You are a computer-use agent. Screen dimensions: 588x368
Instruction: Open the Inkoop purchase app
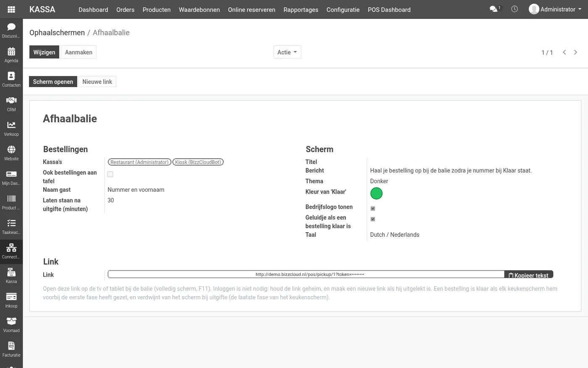(11, 300)
